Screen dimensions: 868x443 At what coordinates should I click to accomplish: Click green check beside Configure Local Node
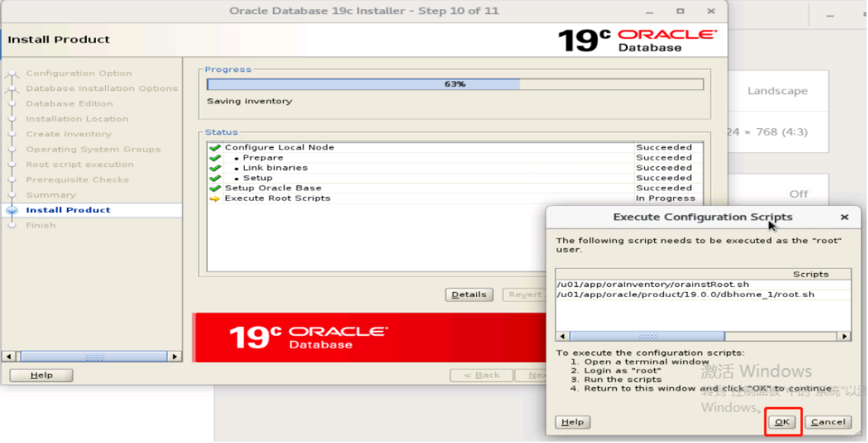[215, 147]
